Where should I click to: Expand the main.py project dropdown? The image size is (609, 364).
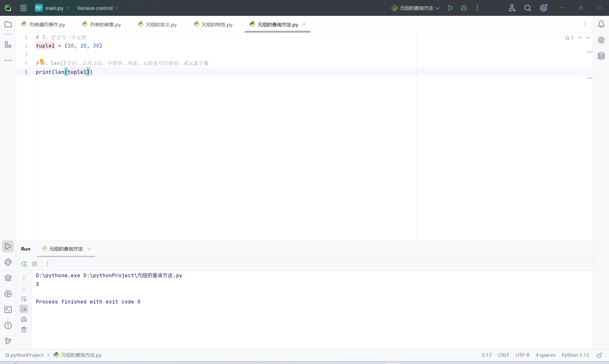click(x=52, y=8)
